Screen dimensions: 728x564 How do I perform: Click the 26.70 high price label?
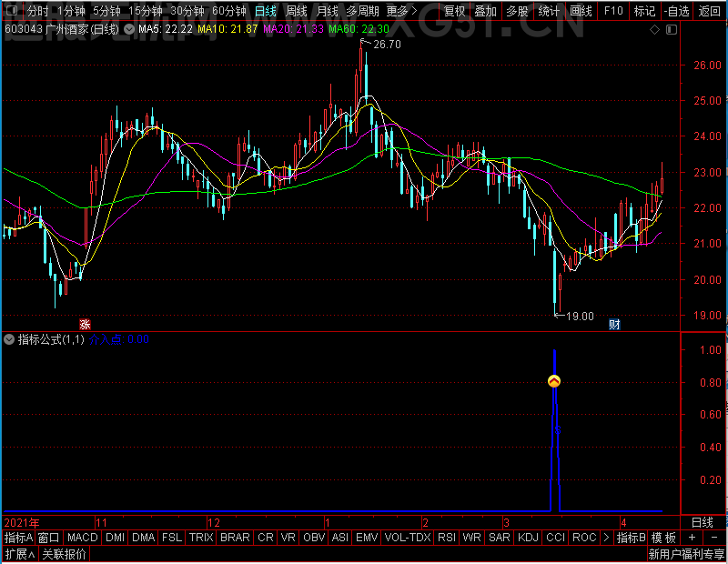coord(387,44)
